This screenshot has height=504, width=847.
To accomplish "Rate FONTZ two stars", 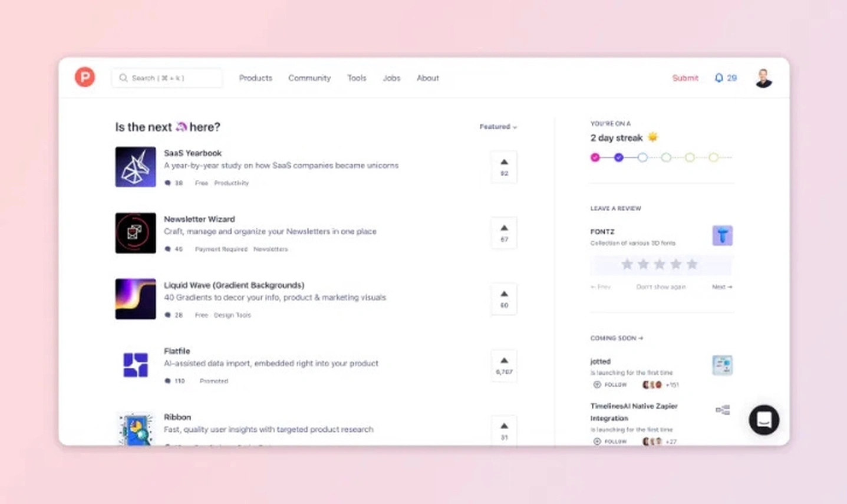I will click(x=643, y=264).
